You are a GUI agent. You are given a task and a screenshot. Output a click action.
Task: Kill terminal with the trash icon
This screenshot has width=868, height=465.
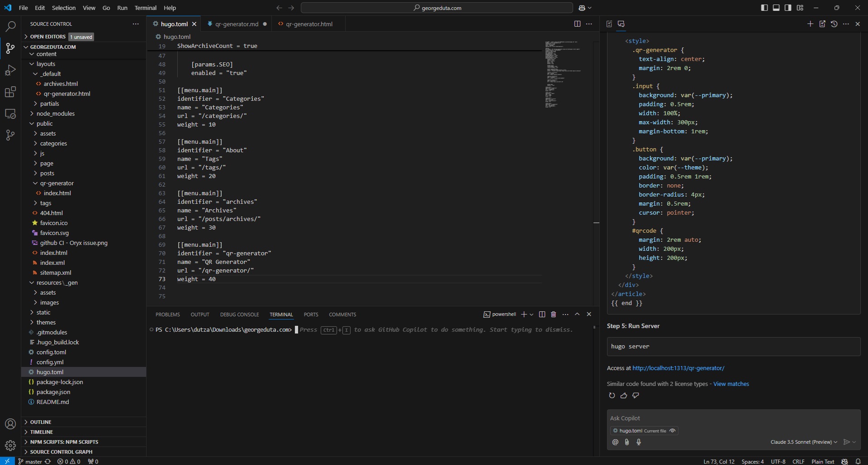(553, 315)
